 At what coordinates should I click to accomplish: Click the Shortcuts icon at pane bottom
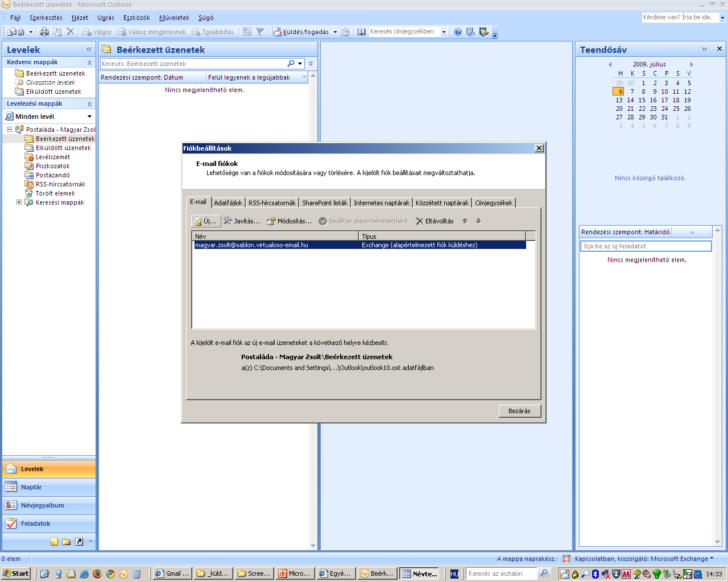tap(79, 542)
